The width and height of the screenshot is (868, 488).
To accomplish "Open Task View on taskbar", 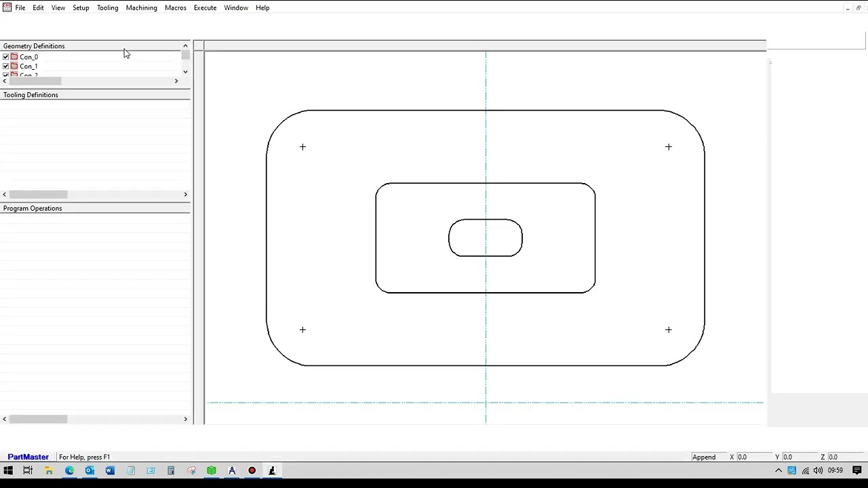I will click(28, 470).
